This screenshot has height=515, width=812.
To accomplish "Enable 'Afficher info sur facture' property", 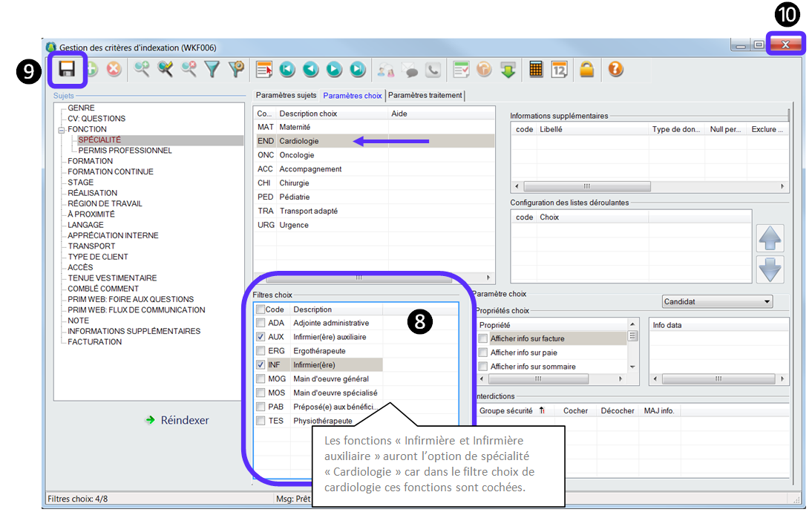I will point(483,339).
